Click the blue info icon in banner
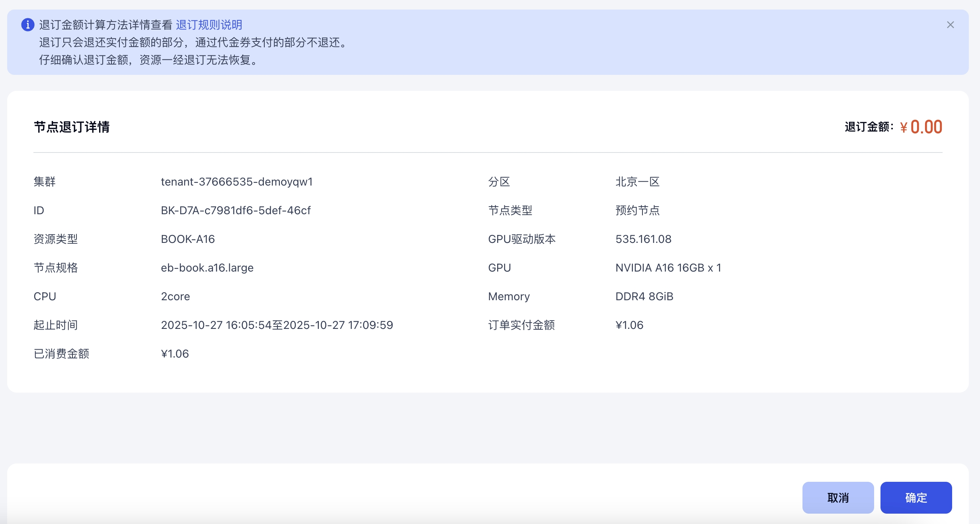 click(27, 25)
